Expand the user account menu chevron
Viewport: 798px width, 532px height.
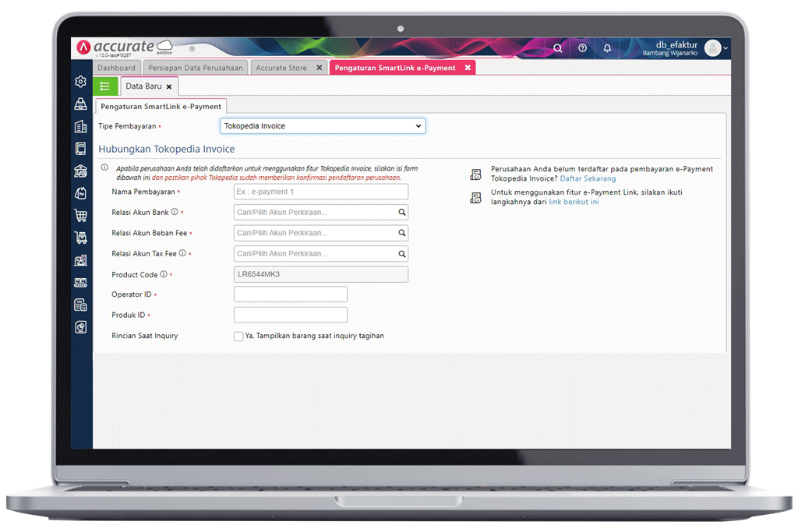726,48
